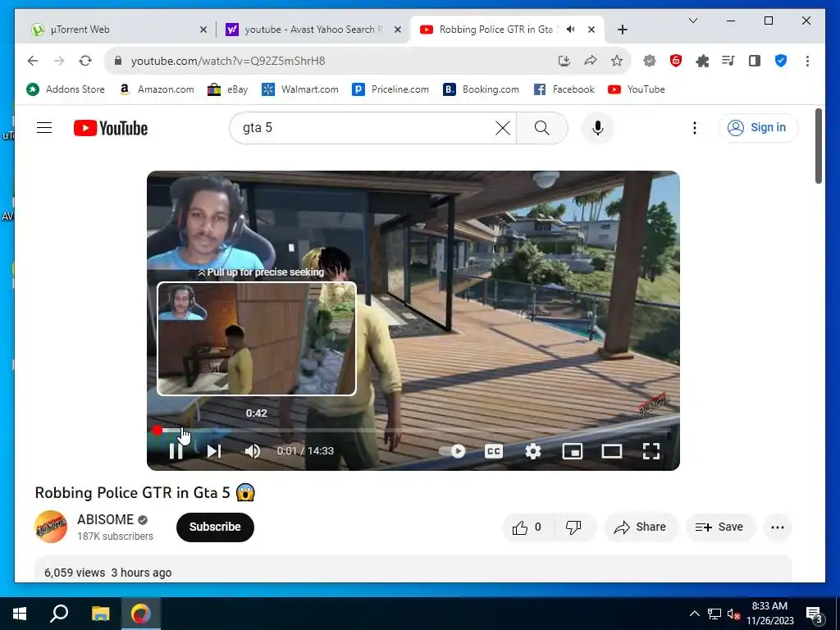Click Sign in button
Viewport: 840px width, 630px height.
pos(758,127)
